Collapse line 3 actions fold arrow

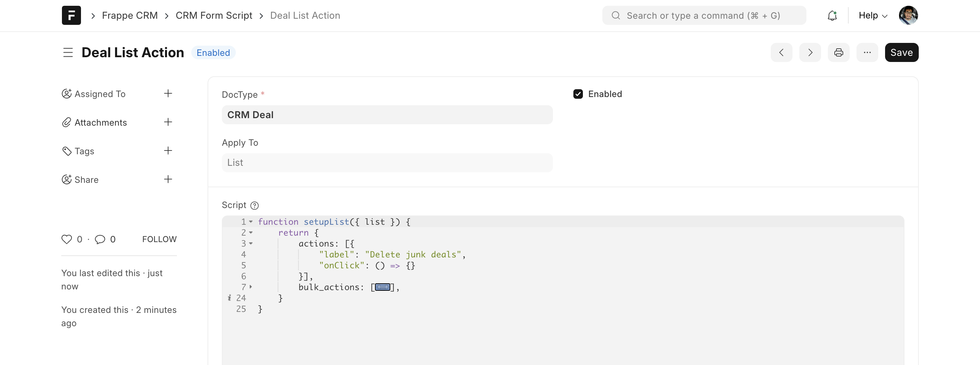pos(251,243)
